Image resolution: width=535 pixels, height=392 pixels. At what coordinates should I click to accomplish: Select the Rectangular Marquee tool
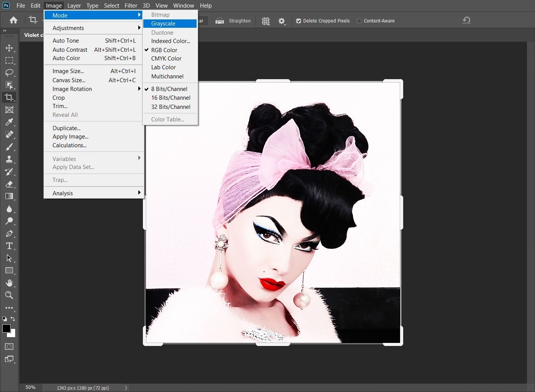click(x=9, y=61)
